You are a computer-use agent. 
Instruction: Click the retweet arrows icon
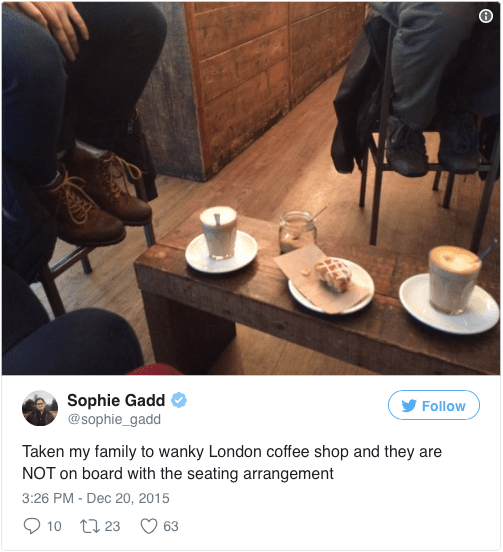tap(90, 526)
